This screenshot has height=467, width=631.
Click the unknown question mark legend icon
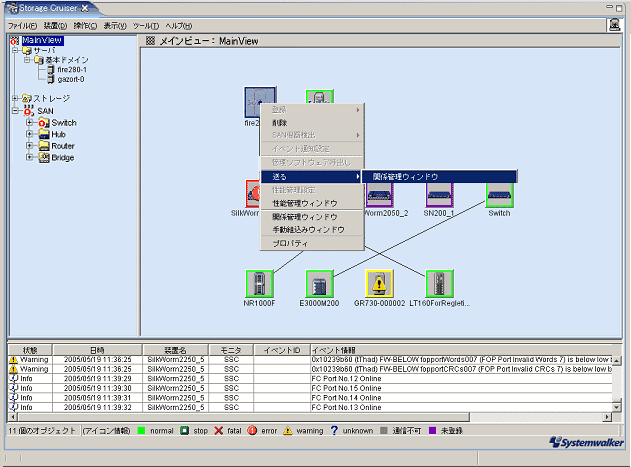[334, 431]
